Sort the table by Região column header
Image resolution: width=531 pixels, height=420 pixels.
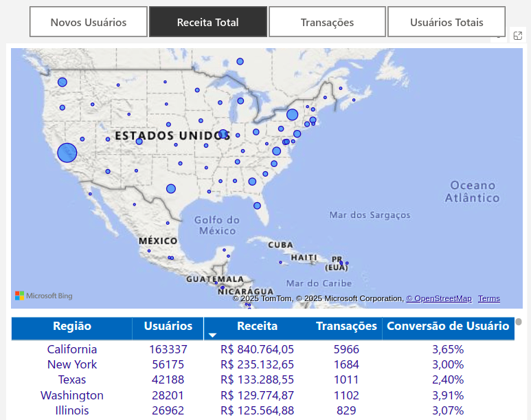[x=72, y=326]
